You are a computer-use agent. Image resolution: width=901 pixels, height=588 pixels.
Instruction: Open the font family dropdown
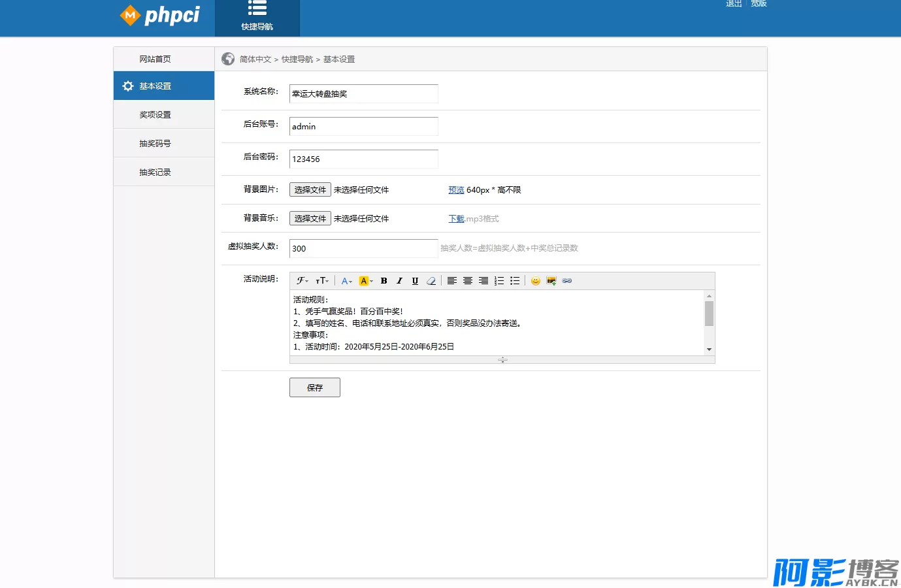click(x=303, y=281)
